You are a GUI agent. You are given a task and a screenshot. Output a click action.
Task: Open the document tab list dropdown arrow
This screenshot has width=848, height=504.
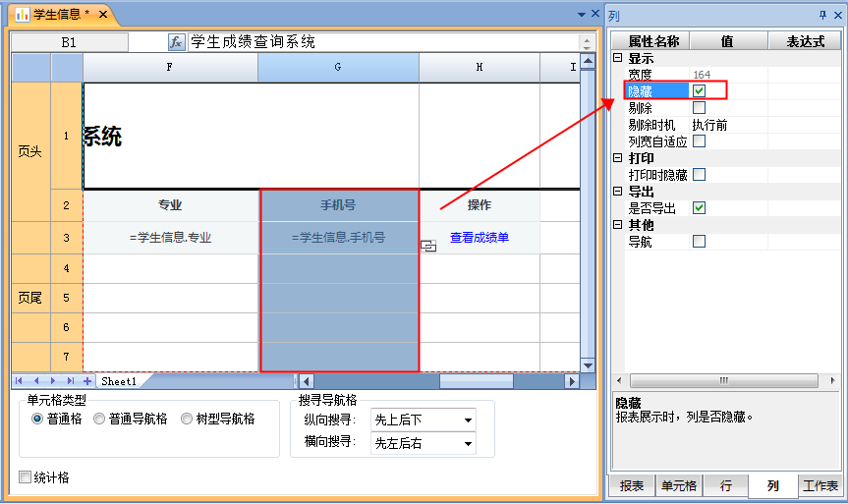581,15
